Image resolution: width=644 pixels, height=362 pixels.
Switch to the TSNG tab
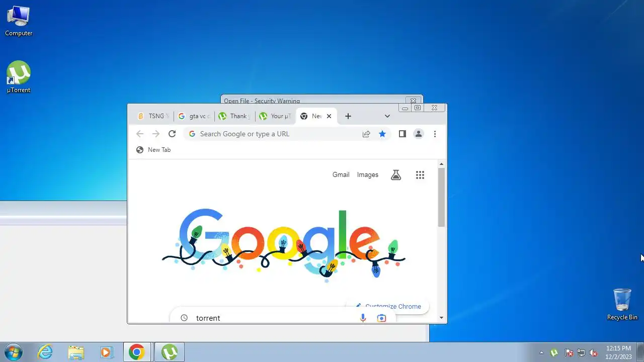[154, 116]
